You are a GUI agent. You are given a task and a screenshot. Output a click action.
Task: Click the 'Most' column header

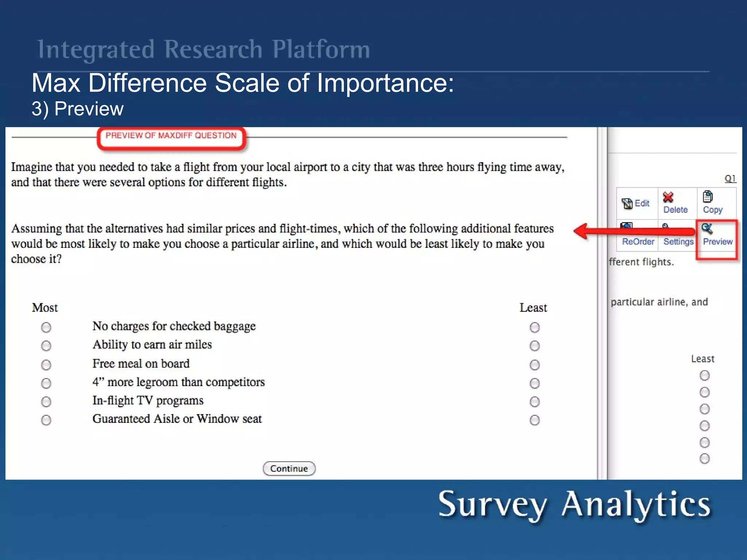click(45, 308)
